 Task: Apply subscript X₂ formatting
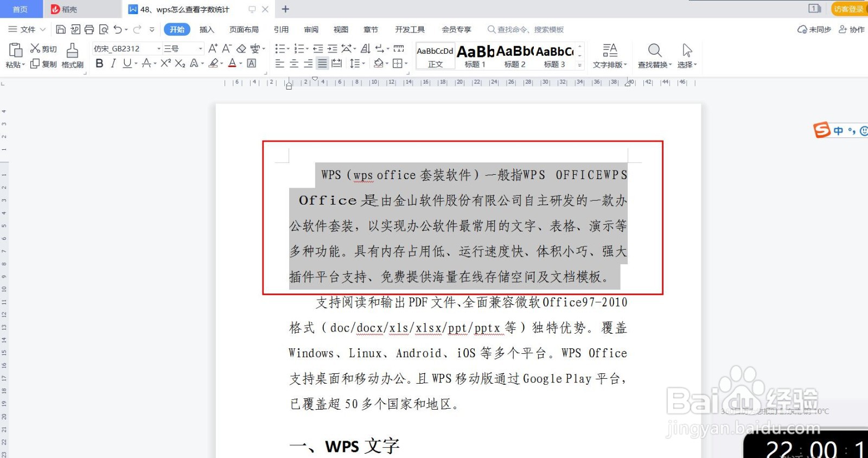click(180, 63)
